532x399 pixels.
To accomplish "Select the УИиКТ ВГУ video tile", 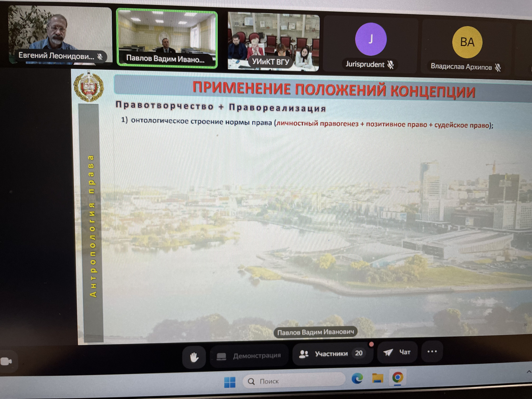I will click(x=273, y=42).
